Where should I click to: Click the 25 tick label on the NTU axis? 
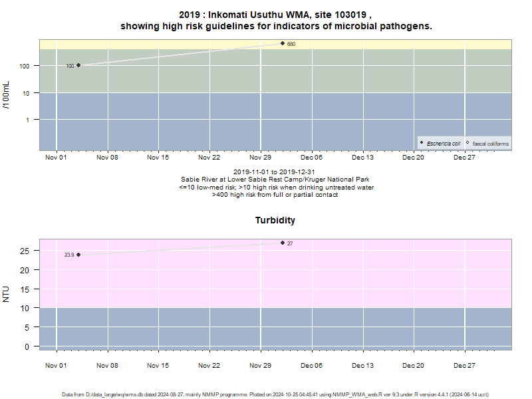pyautogui.click(x=25, y=251)
